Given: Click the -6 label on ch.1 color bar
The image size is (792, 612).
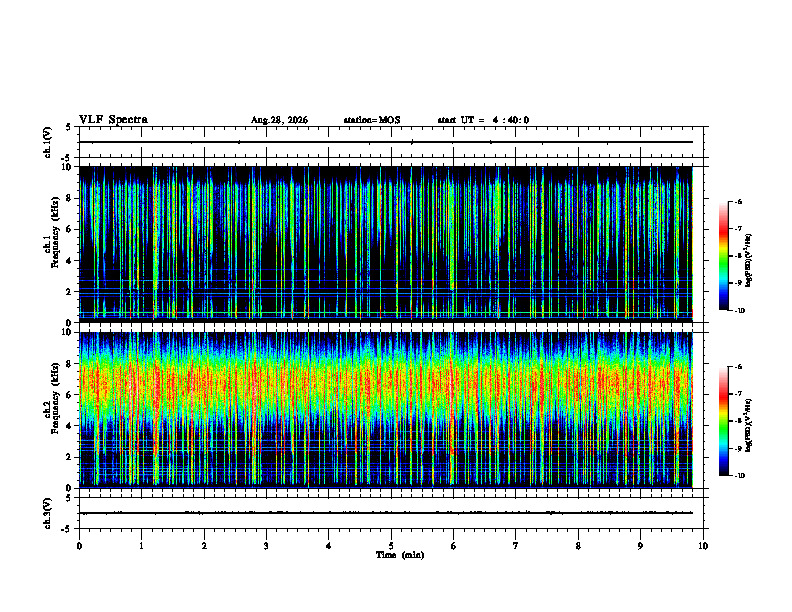Looking at the screenshot, I should click(x=738, y=201).
